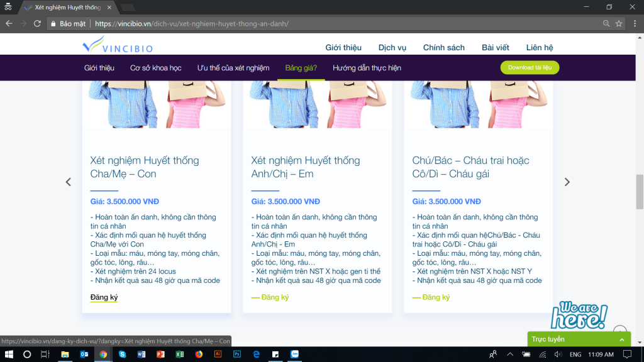
Task: Open the Xét nghiệm Huyết thống Anh/Chị – Em title
Action: pyautogui.click(x=306, y=167)
